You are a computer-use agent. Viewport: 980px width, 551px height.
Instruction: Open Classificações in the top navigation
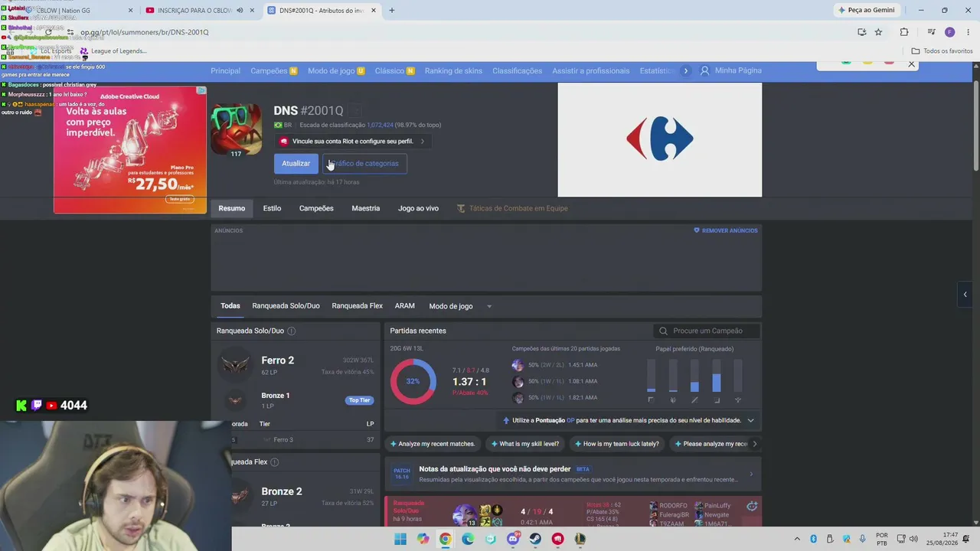tap(517, 70)
